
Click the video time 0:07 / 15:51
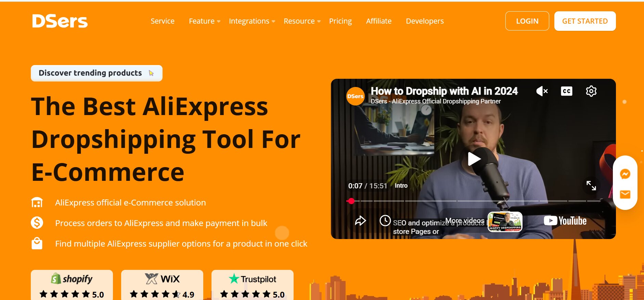(x=368, y=186)
